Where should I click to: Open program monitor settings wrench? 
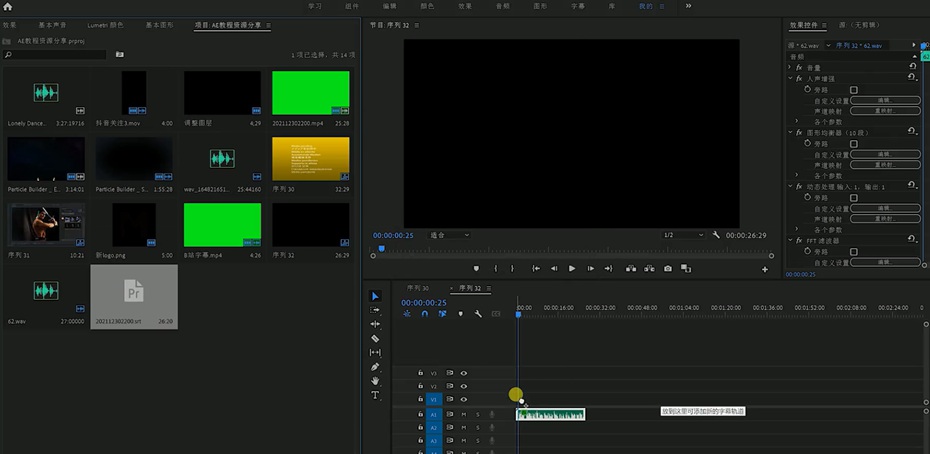click(716, 235)
